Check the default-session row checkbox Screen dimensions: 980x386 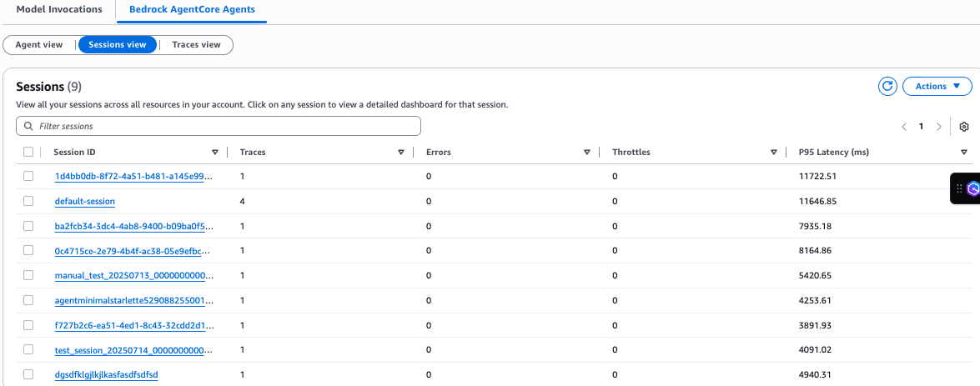(x=28, y=201)
